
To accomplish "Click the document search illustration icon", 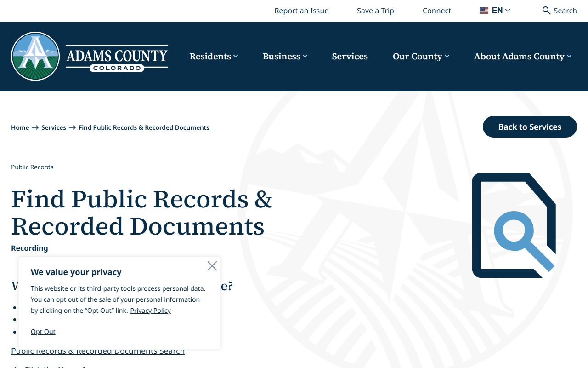I will tap(514, 225).
